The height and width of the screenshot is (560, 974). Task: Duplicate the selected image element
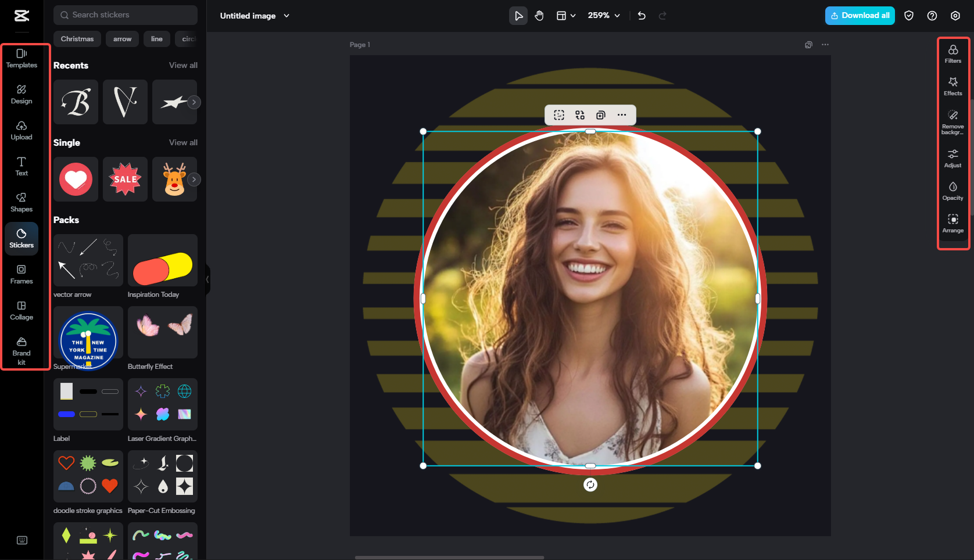coord(600,115)
